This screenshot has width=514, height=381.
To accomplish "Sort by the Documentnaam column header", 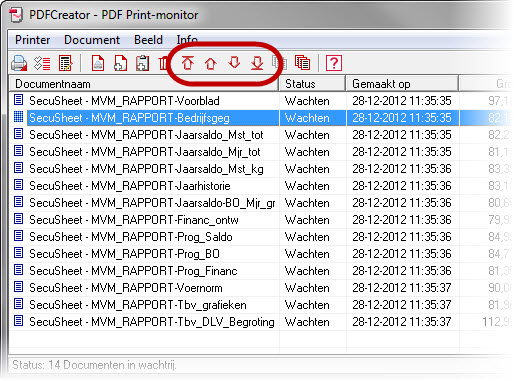I will tap(143, 84).
